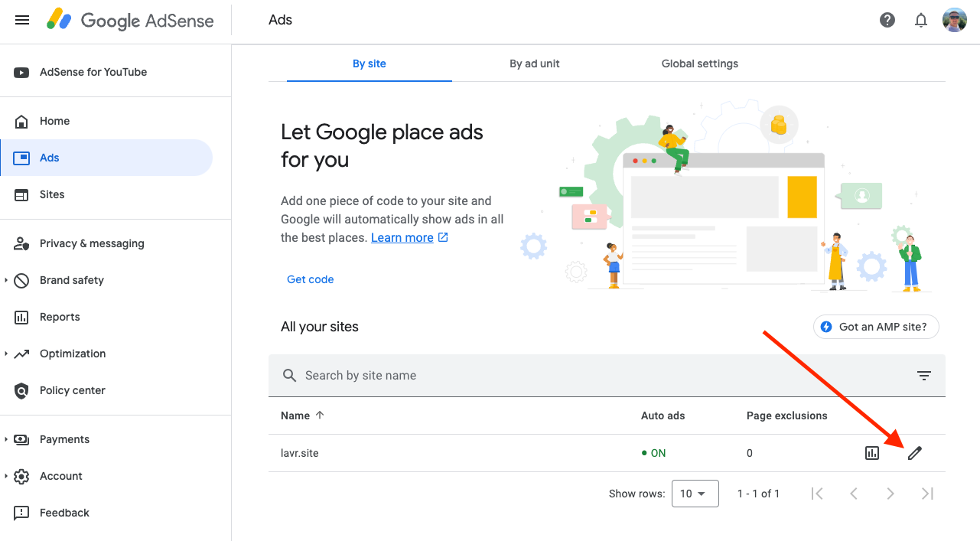This screenshot has width=980, height=541.
Task: Click the filter icon in the search bar
Action: click(924, 375)
